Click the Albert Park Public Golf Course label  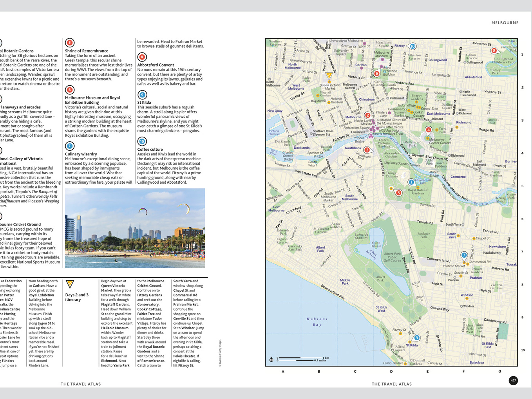click(x=392, y=257)
